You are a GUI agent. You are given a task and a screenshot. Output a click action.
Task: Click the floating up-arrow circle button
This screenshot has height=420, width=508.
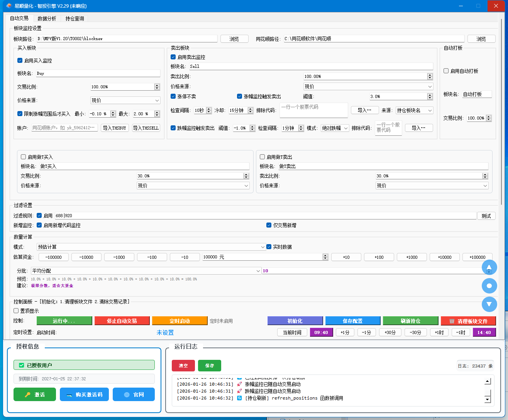pyautogui.click(x=489, y=267)
